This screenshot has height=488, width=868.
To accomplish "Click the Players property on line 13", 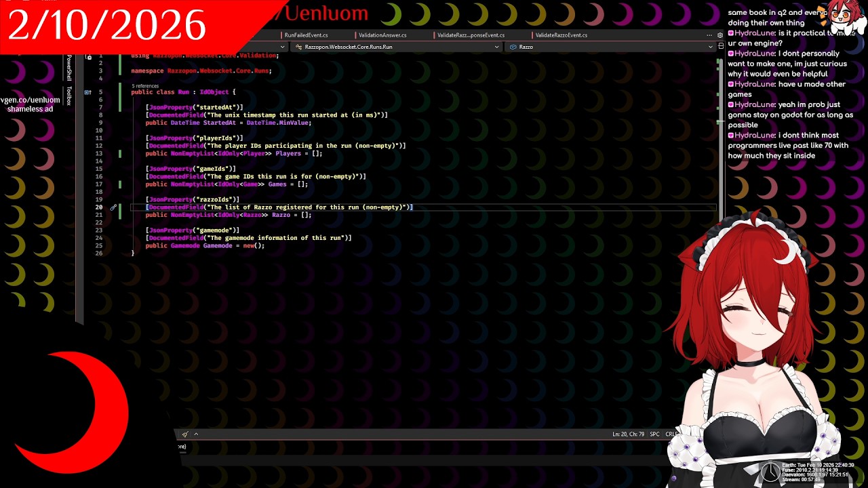I will pos(288,154).
